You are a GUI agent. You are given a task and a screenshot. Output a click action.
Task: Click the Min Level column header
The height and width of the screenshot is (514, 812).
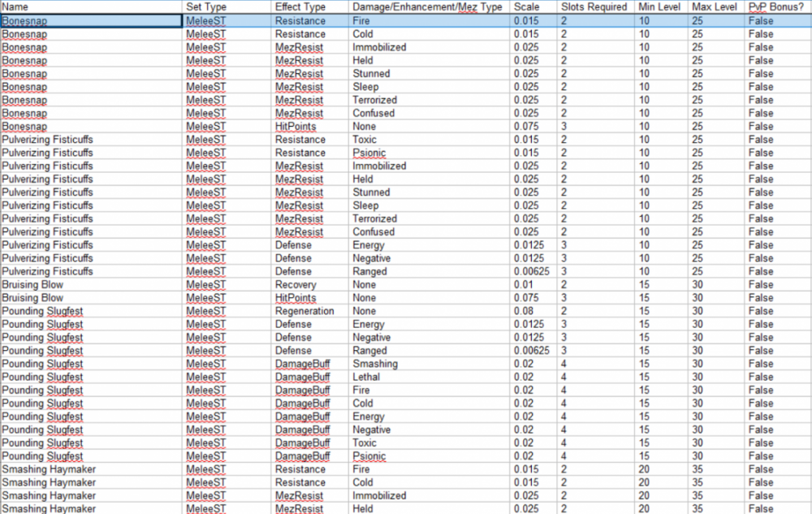tap(660, 6)
